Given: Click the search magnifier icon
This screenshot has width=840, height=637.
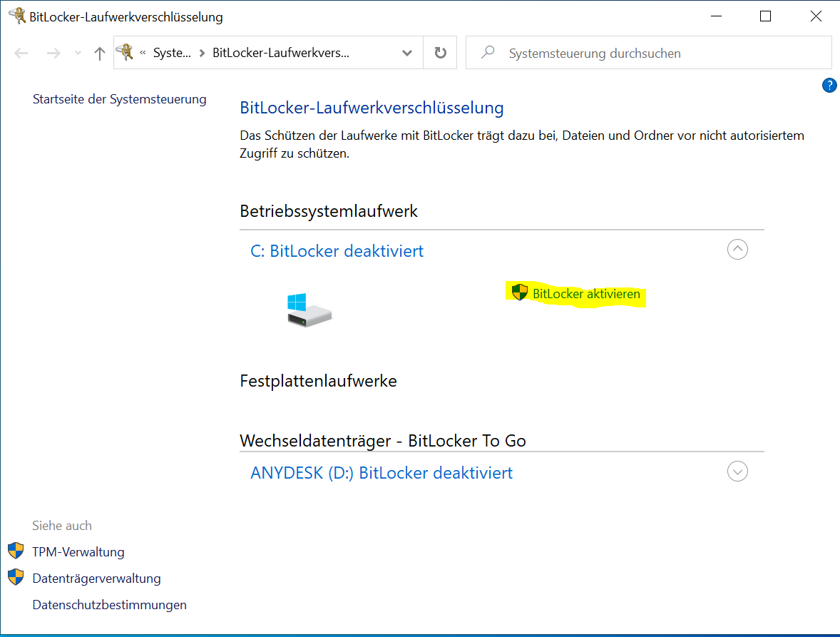Looking at the screenshot, I should [x=488, y=52].
